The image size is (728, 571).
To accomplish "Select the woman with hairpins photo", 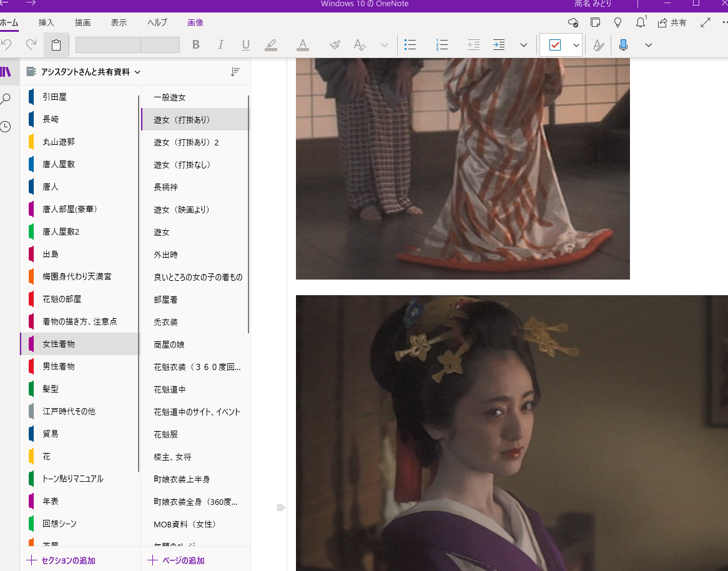I will tap(511, 432).
